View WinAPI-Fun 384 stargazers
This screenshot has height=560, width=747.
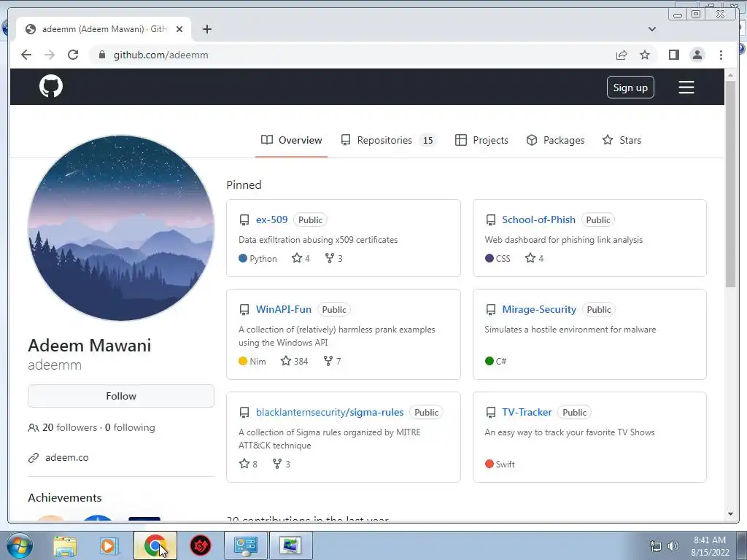tap(294, 361)
